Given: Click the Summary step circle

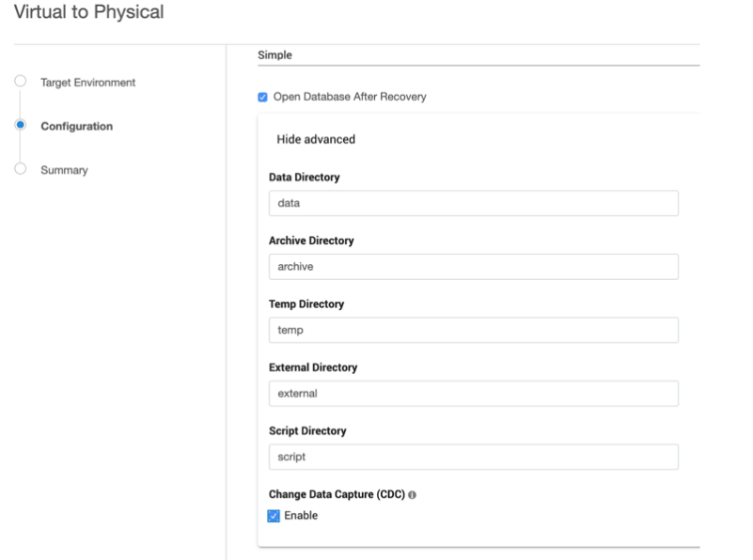Looking at the screenshot, I should click(x=19, y=169).
